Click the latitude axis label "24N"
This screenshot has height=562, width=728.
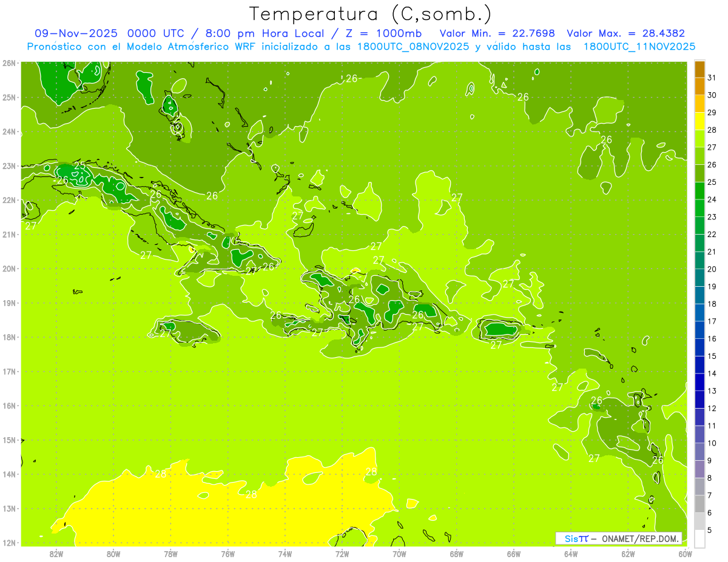(9, 132)
